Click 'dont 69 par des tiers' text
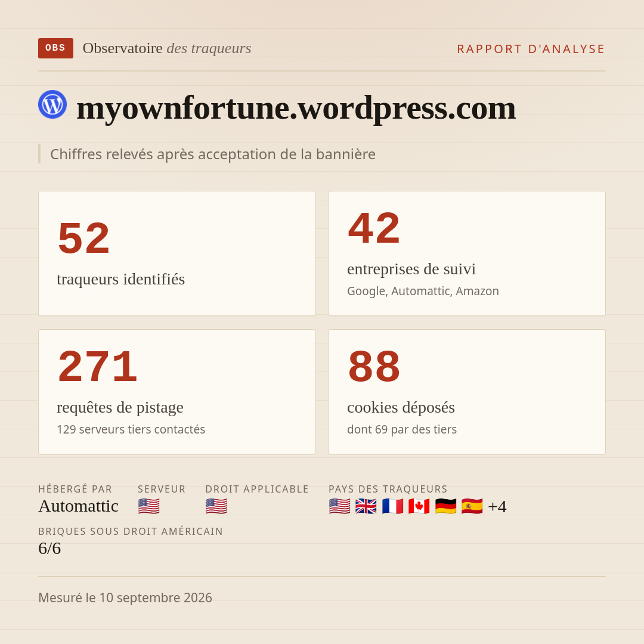 click(402, 429)
